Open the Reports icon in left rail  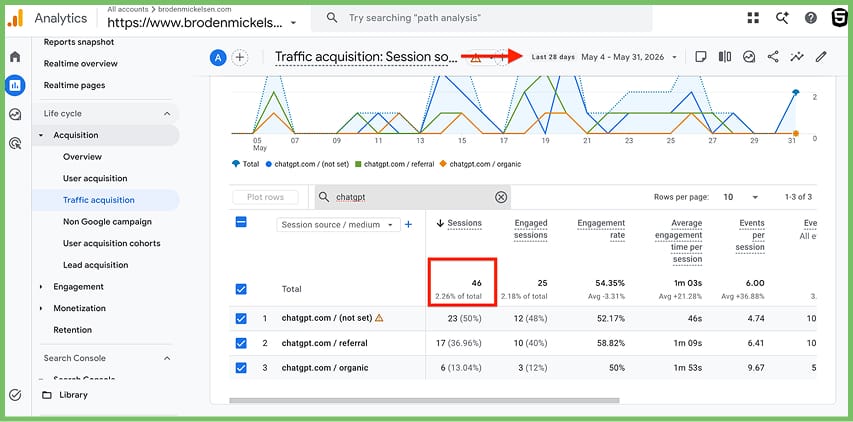pyautogui.click(x=15, y=85)
